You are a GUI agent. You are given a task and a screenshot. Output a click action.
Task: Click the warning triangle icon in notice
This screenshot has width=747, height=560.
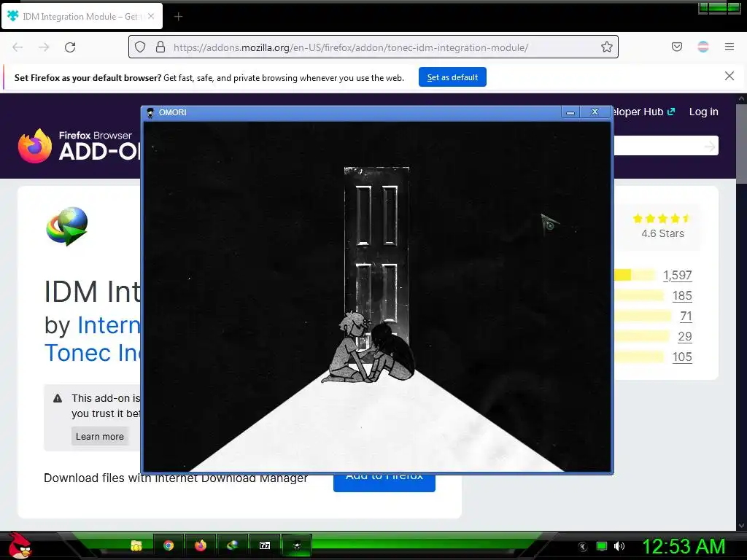click(x=58, y=398)
